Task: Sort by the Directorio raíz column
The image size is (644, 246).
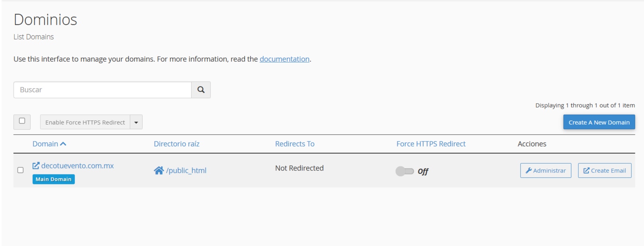Action: (177, 144)
